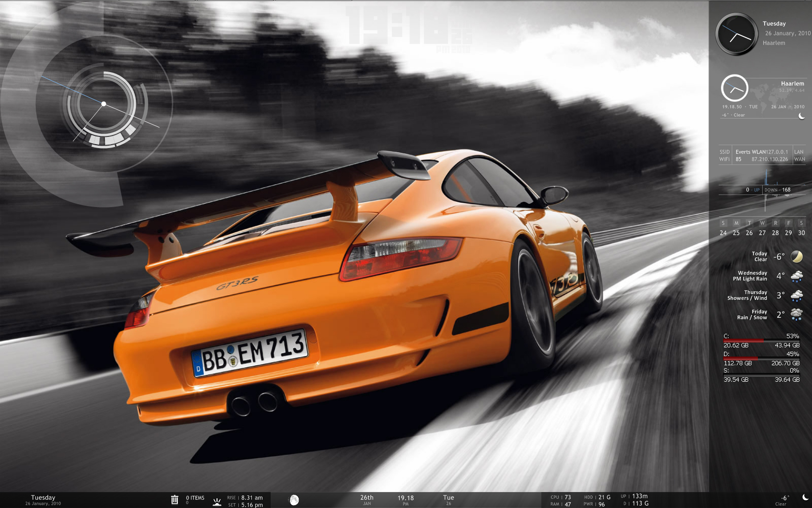Click the "26 January, 2010" date beside analog clock
The image size is (812, 508).
pos(788,33)
